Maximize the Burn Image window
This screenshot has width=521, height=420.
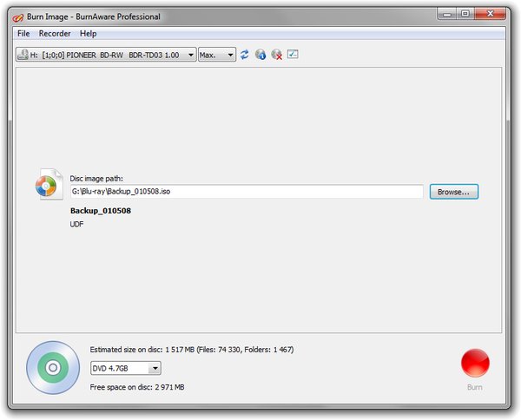tap(465, 14)
